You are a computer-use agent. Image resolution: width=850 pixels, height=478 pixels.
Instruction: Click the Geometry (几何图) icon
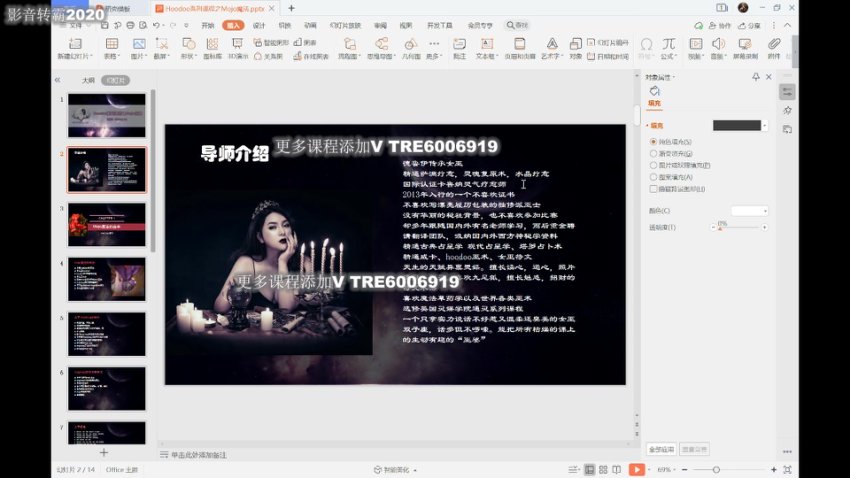pos(411,44)
